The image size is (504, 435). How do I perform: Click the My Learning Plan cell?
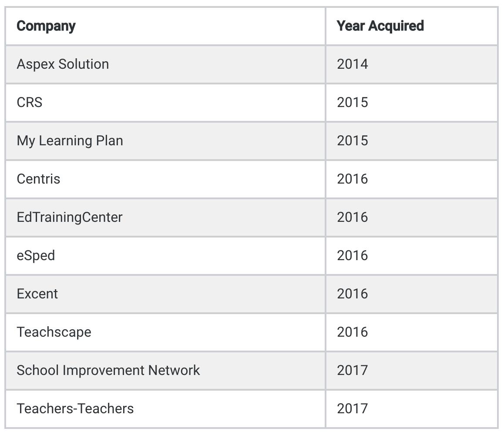point(165,141)
